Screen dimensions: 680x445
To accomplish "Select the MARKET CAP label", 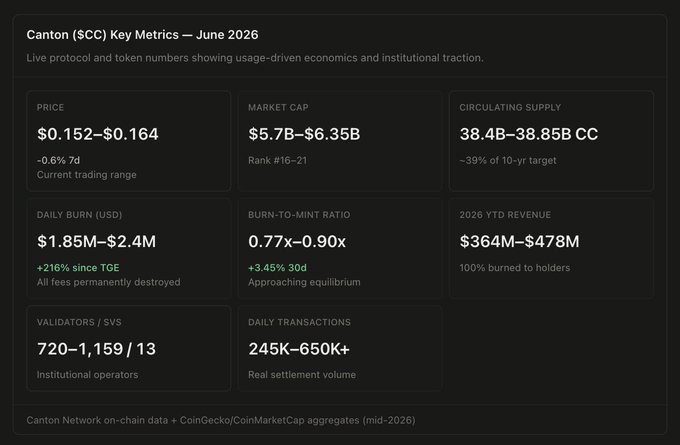I will pos(278,108).
